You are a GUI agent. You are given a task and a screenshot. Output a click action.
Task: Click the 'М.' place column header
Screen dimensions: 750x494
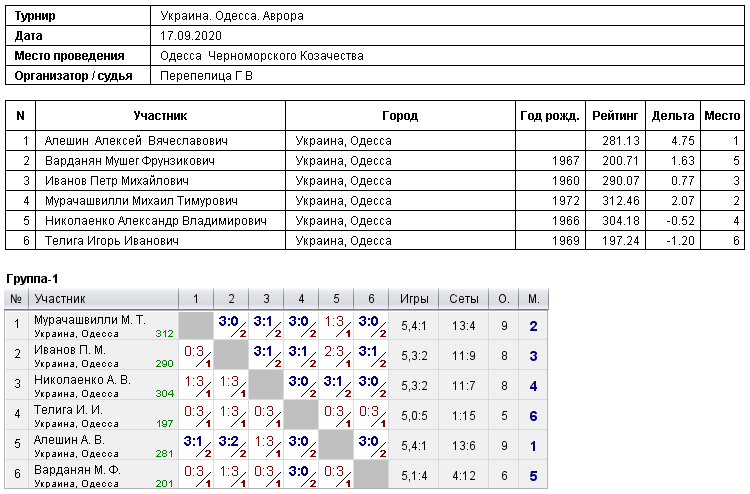[x=534, y=299]
